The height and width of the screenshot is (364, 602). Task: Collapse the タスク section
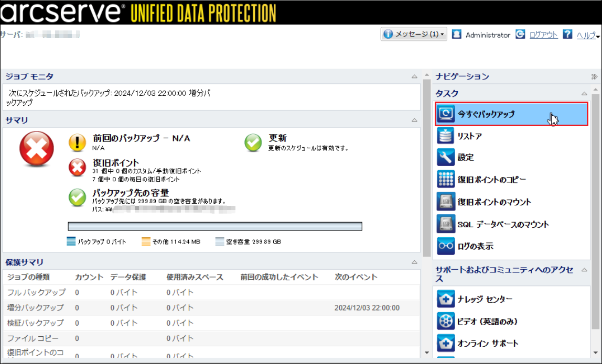584,94
